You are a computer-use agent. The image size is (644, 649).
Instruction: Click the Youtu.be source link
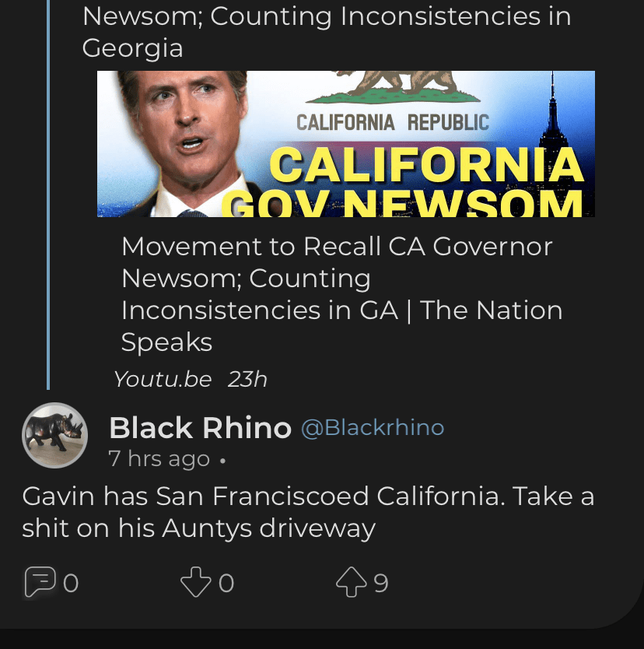point(163,379)
